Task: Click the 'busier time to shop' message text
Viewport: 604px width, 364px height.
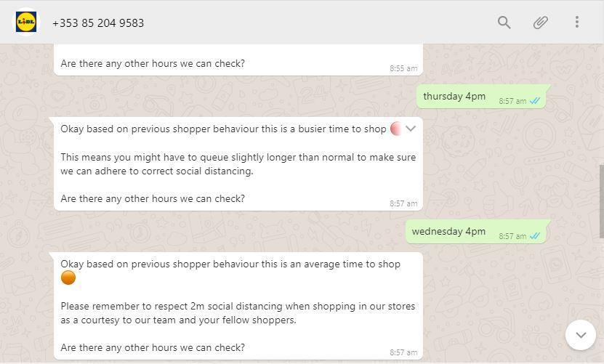Action: tap(223, 129)
